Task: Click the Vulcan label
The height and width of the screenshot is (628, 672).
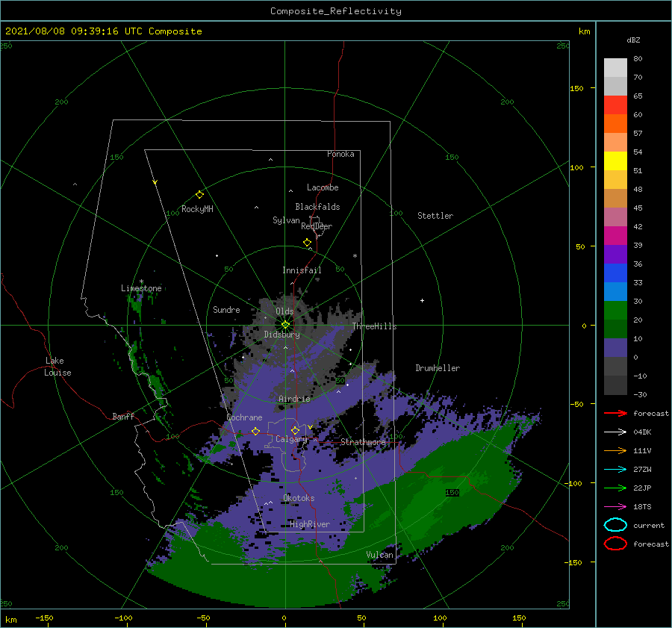Action: click(x=380, y=555)
